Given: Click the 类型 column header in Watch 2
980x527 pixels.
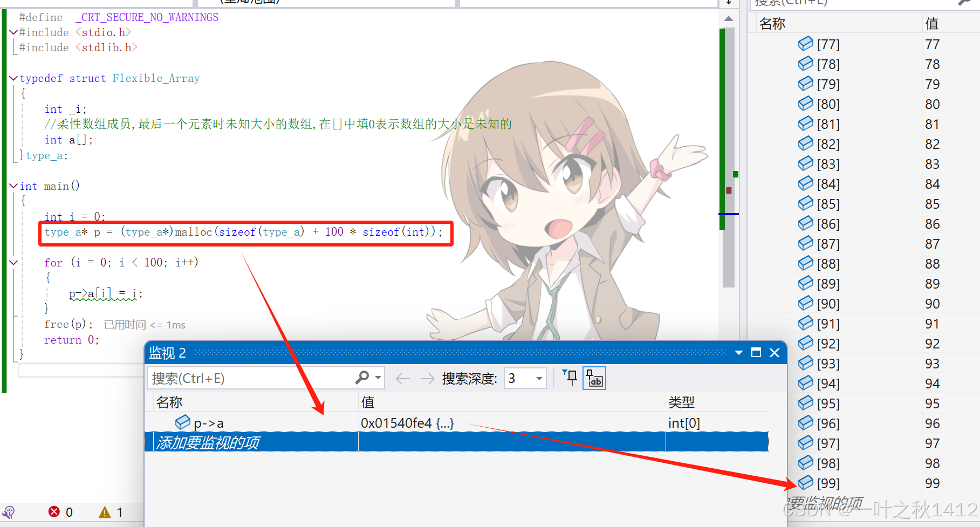Looking at the screenshot, I should click(x=682, y=402).
